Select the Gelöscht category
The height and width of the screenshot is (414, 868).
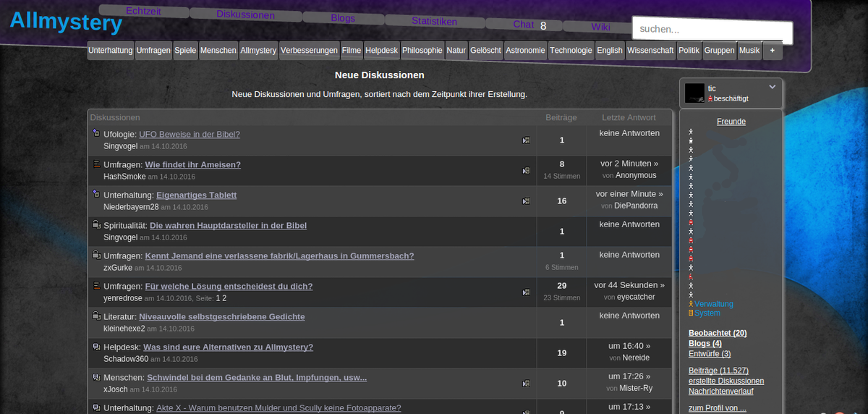(485, 51)
